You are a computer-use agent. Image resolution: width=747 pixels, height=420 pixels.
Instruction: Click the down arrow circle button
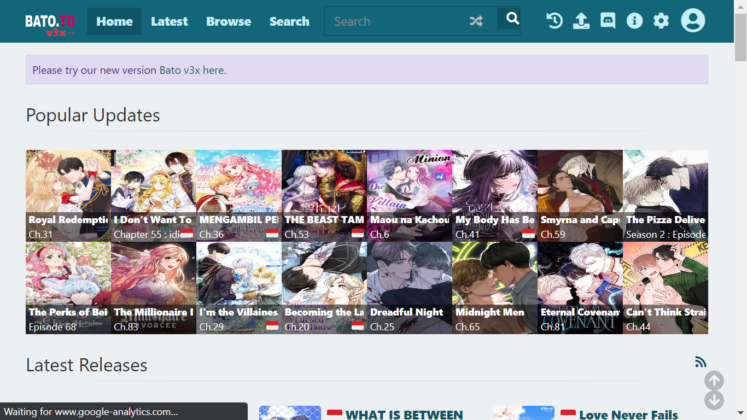[714, 400]
